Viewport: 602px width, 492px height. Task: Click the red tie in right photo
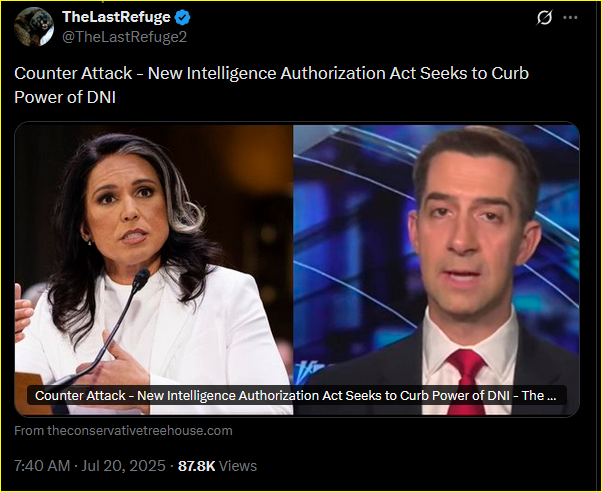(467, 382)
